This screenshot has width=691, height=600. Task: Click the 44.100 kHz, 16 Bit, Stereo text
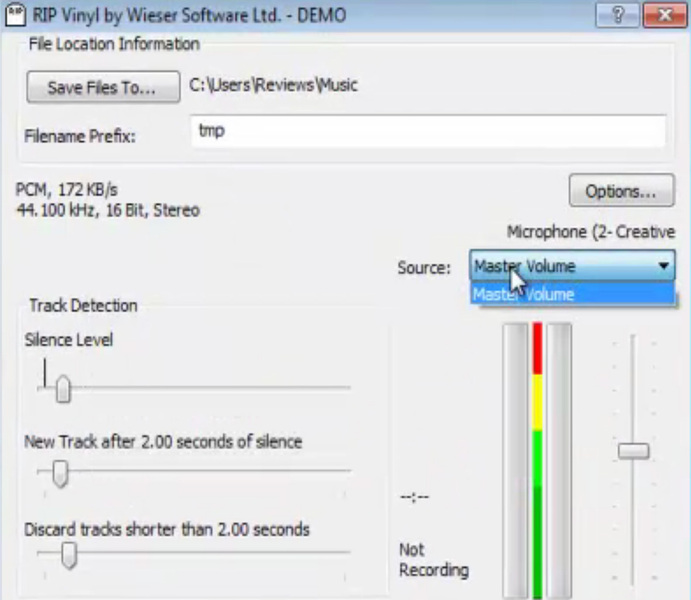click(x=108, y=210)
